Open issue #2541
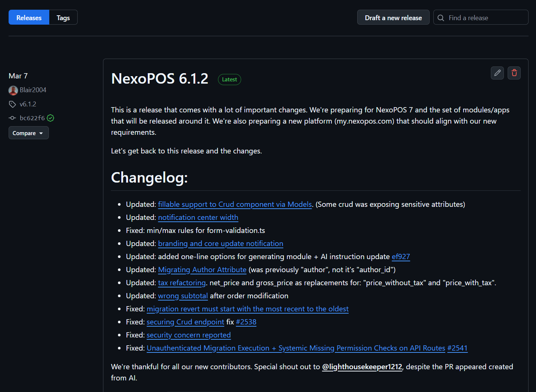The width and height of the screenshot is (536, 392). click(457, 348)
